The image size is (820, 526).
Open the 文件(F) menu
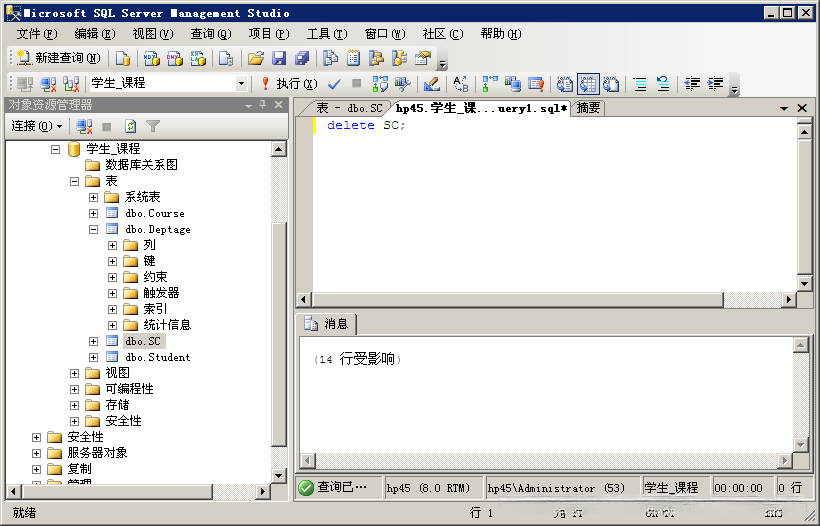[x=37, y=34]
